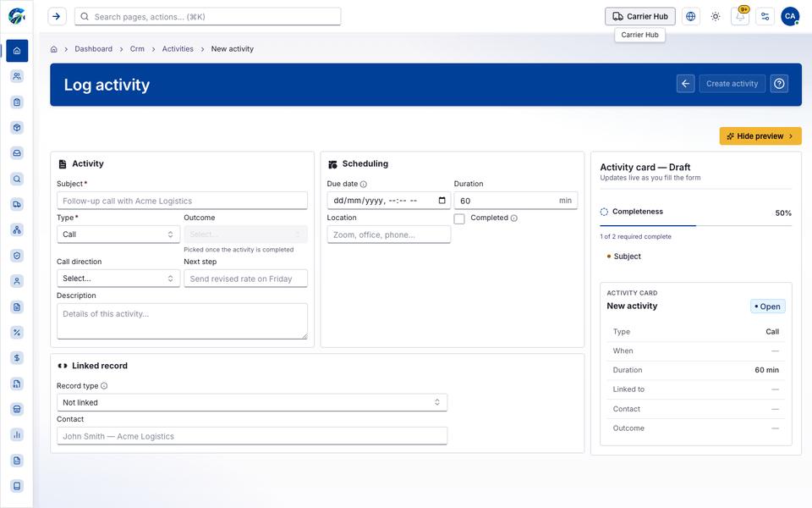Click the Description text area
The width and height of the screenshot is (812, 508).
point(182,322)
